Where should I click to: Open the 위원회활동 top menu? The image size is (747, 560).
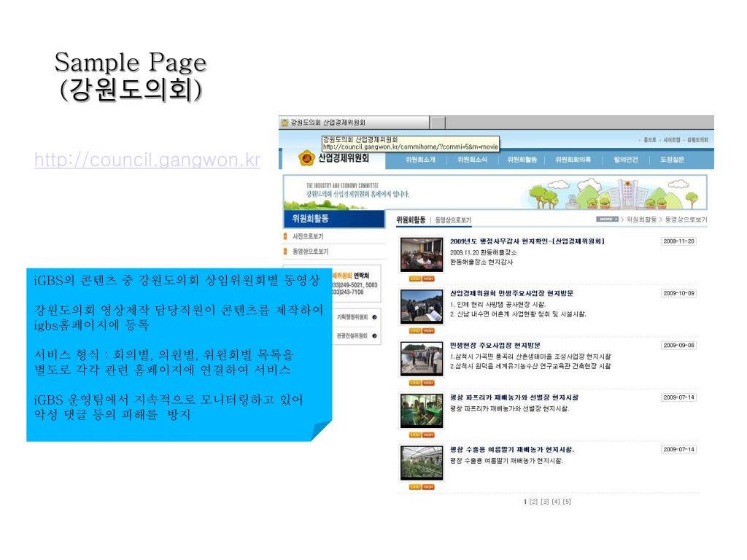coord(522,160)
